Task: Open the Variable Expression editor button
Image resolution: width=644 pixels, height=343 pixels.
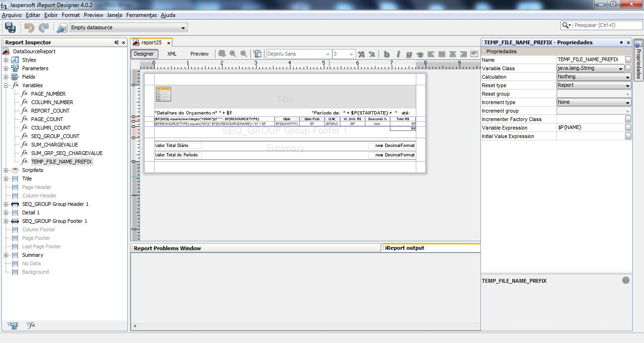Action: (x=628, y=128)
